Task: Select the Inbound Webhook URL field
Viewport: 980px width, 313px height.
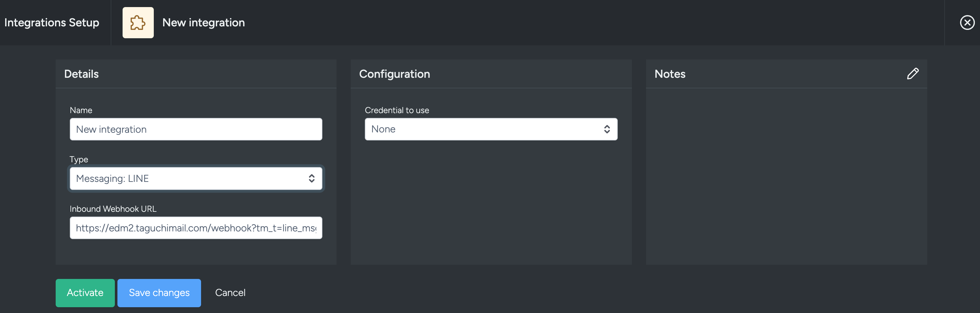Action: tap(196, 228)
